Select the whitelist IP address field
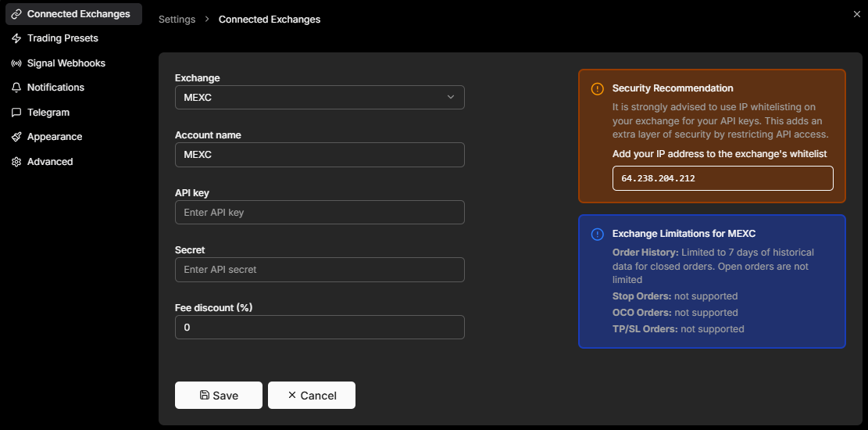This screenshot has width=868, height=430. pyautogui.click(x=723, y=178)
